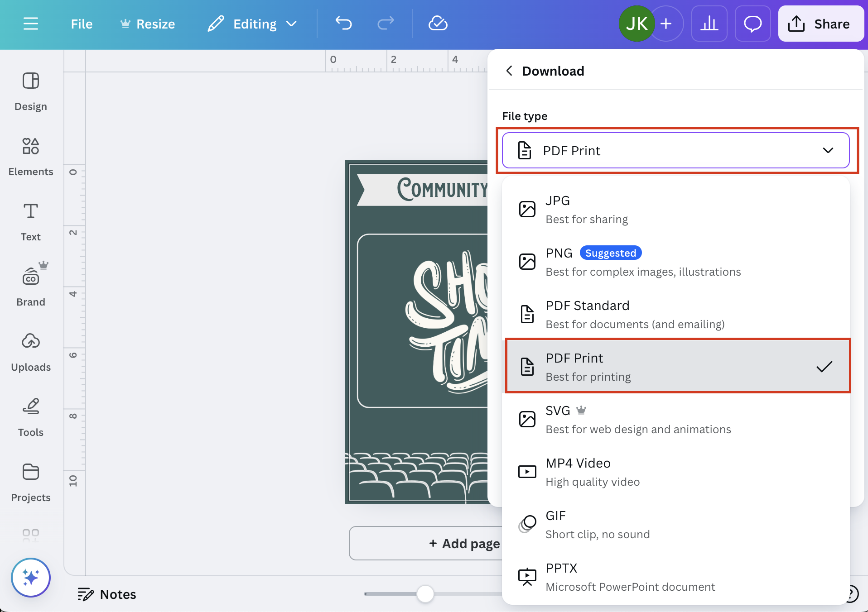Open the comments bubble icon

pos(753,24)
